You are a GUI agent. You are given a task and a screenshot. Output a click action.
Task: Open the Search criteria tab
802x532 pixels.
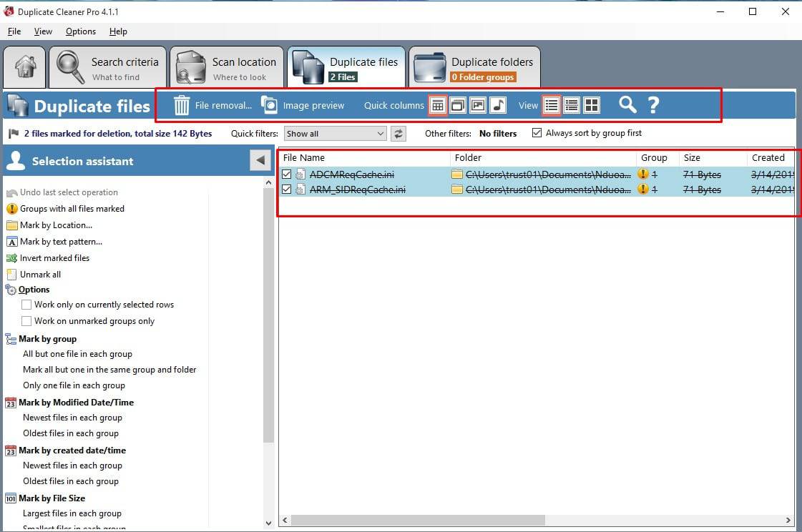pos(107,68)
